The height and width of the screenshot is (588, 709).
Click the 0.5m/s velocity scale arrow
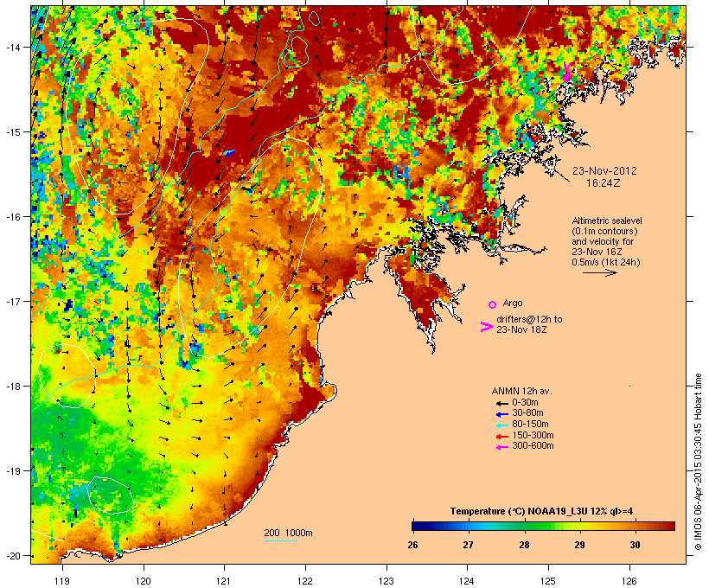(x=599, y=272)
